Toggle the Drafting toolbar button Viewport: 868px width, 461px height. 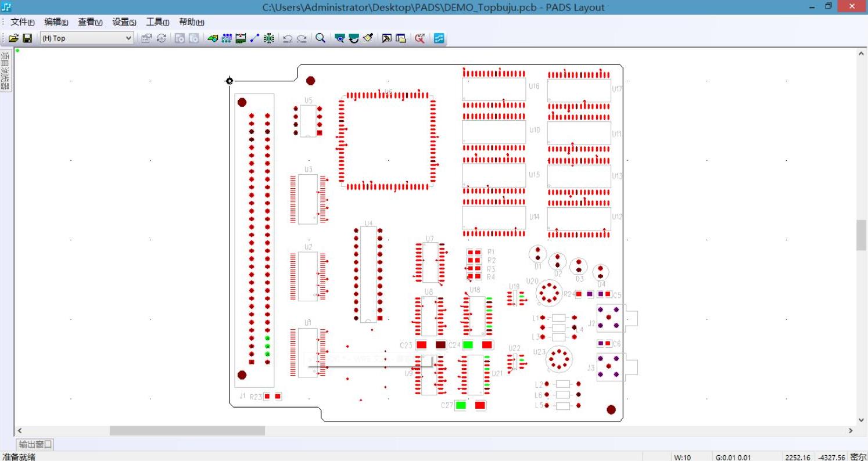213,38
